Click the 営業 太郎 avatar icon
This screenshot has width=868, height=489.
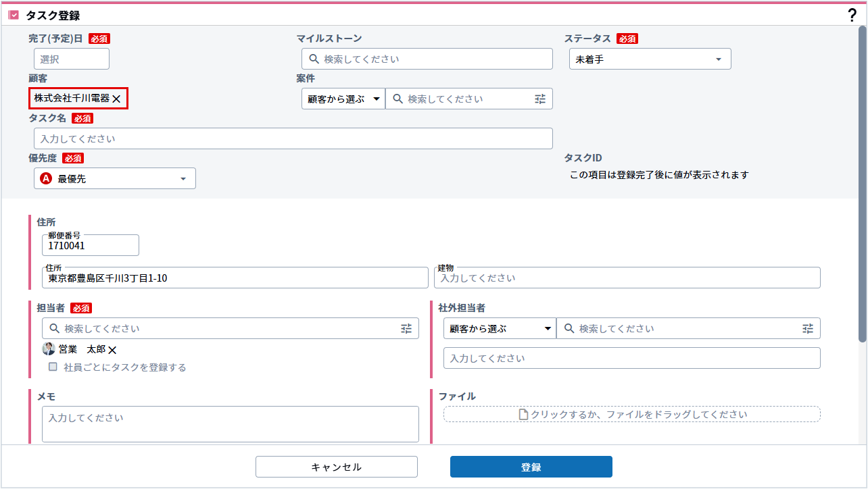click(x=49, y=349)
